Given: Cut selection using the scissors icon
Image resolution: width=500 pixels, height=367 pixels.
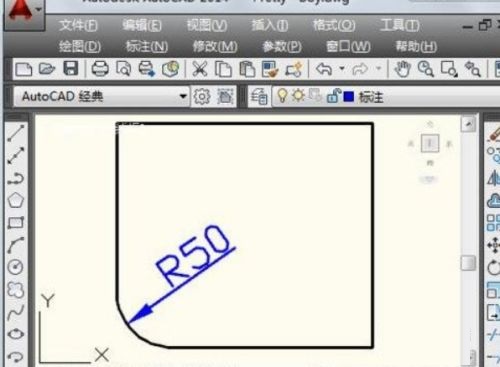Looking at the screenshot, I should (200, 69).
